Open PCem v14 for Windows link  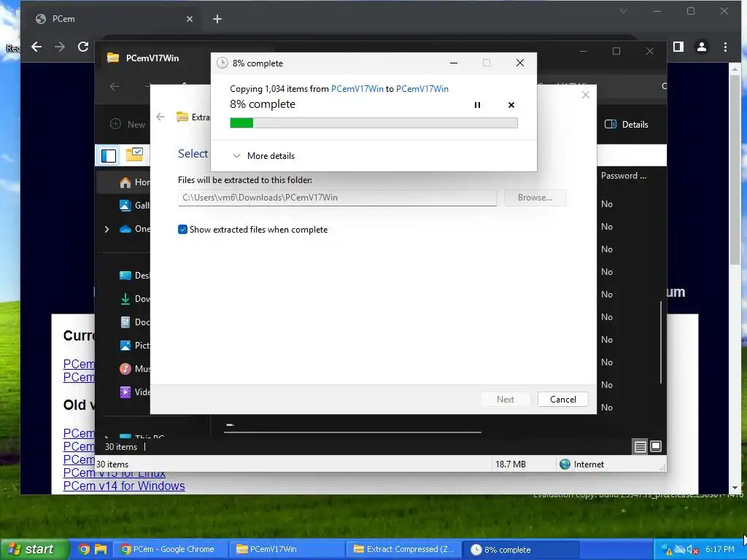[124, 486]
